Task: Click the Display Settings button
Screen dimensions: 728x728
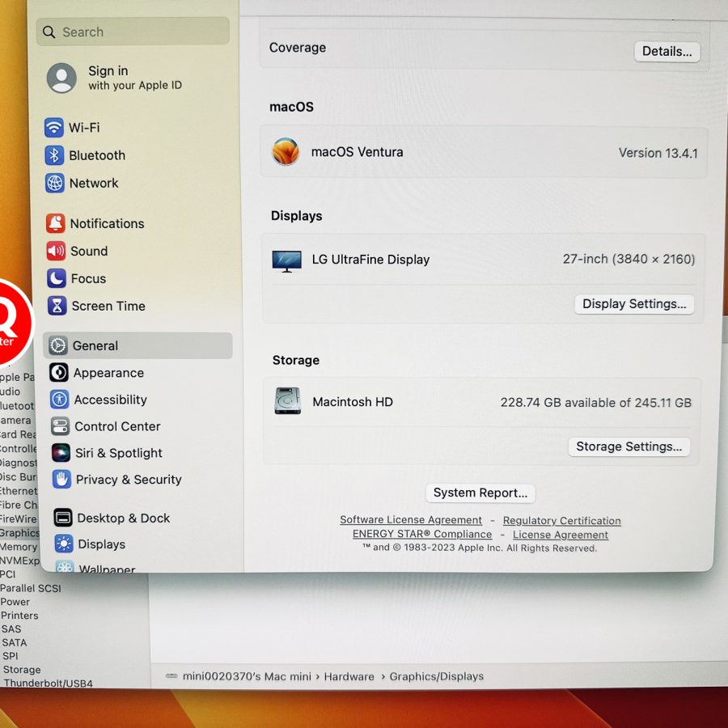Action: coord(633,304)
